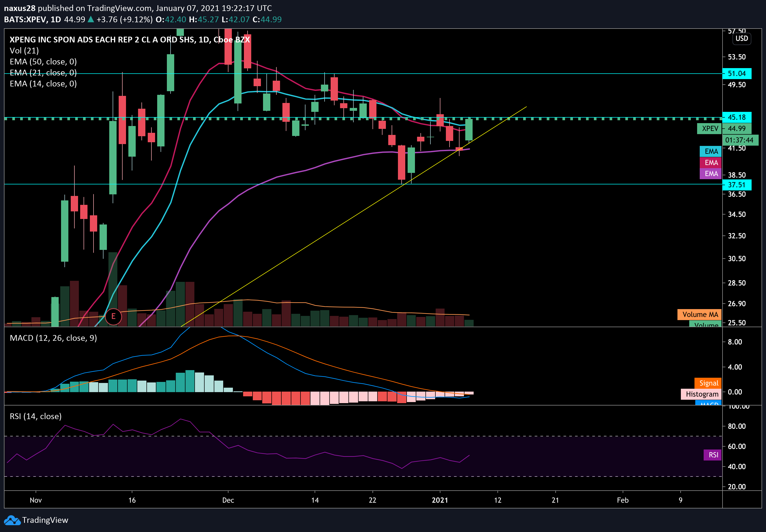Click the BATS:XPEV, 1D symbol header
766x532 pixels.
[32, 19]
